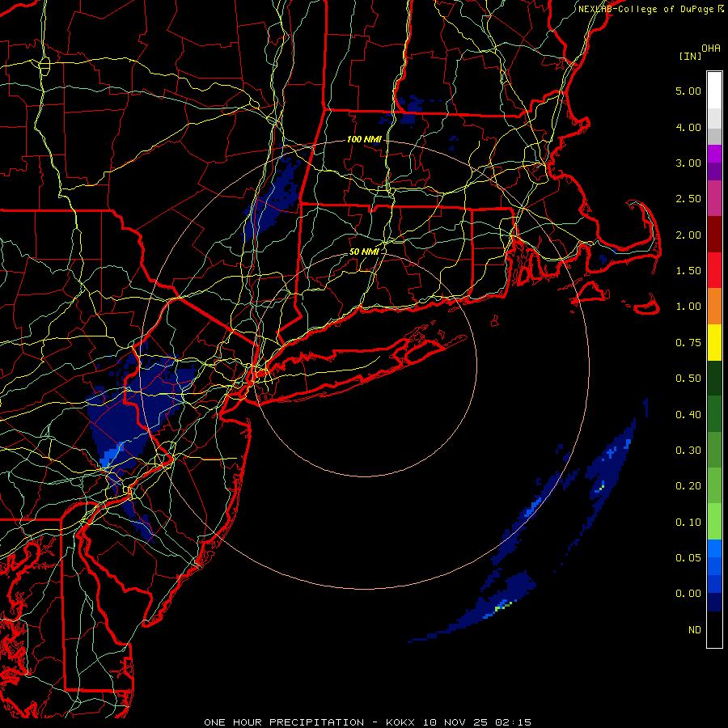Click the [IN] units label
The width and height of the screenshot is (728, 728).
(x=690, y=56)
